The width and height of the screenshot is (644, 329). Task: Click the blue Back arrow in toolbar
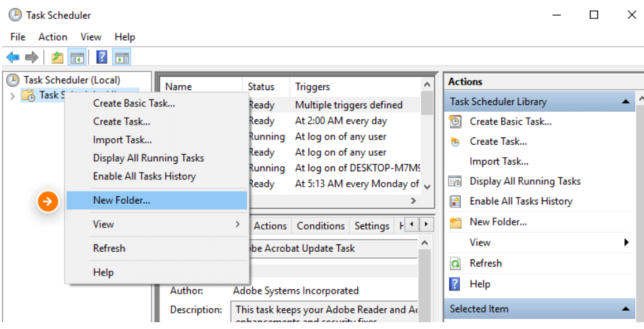[x=12, y=58]
